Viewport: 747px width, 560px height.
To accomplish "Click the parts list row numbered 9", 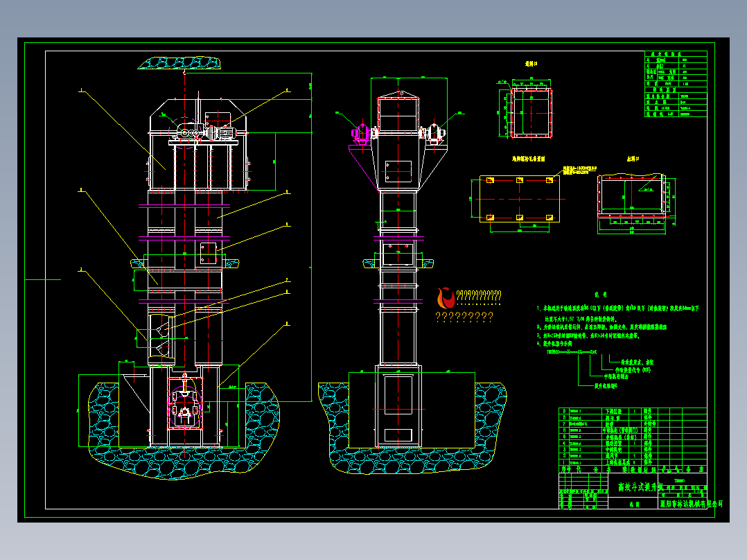I will [633, 411].
